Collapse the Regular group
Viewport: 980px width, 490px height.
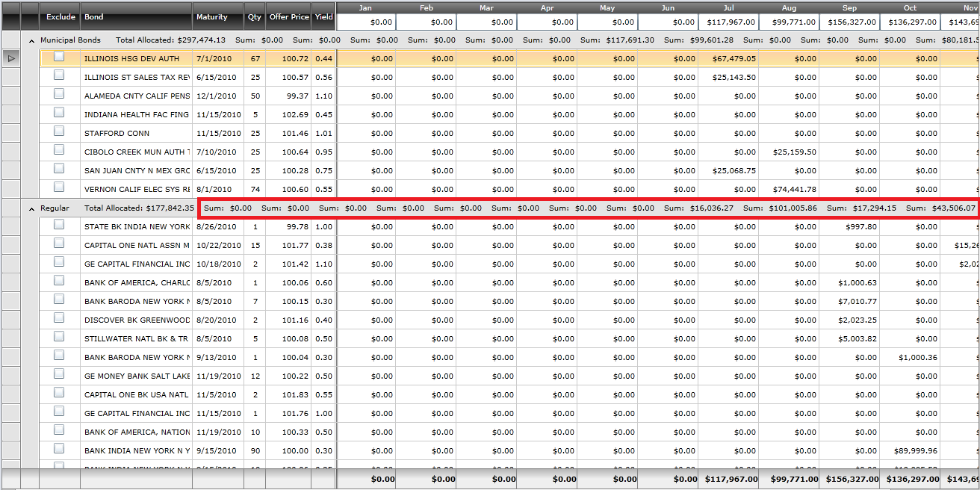tap(31, 208)
